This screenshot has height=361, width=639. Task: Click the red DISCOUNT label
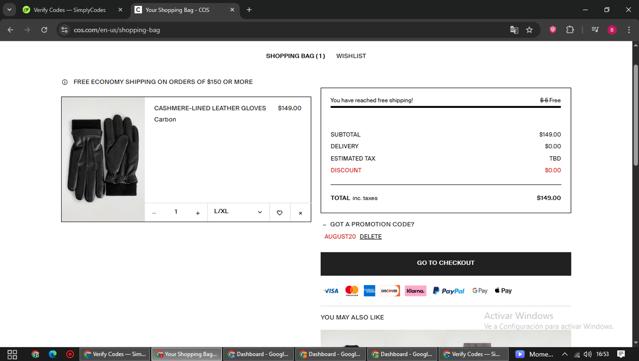coord(346,170)
